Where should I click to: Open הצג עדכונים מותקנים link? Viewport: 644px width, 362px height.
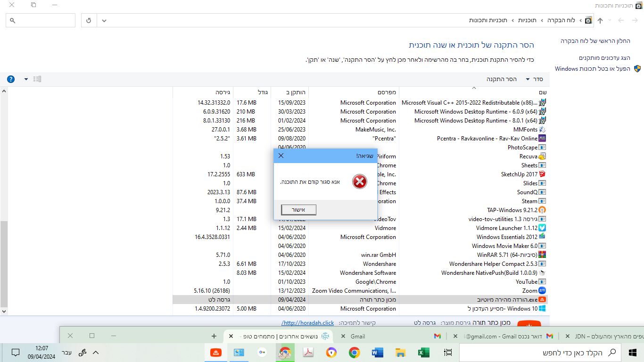604,58
